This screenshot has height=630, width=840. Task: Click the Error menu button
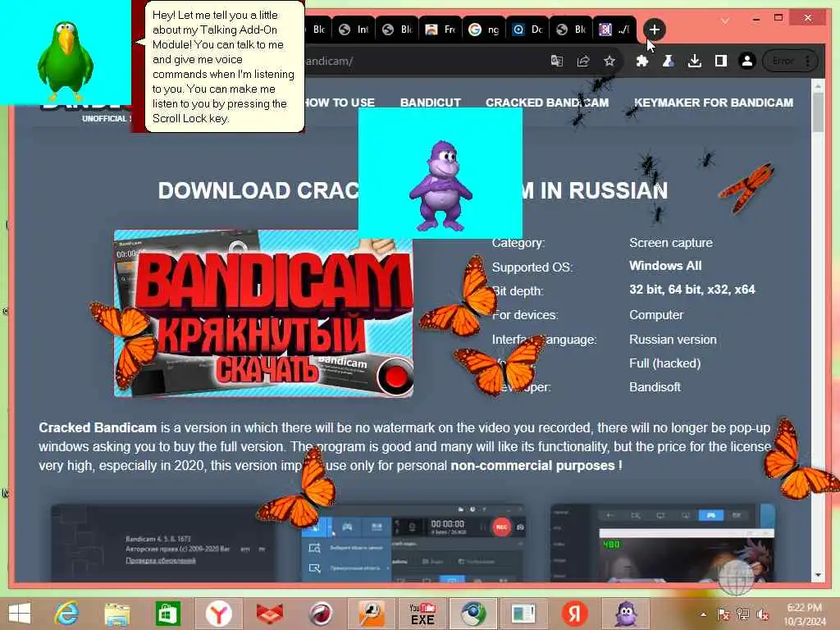pos(790,61)
